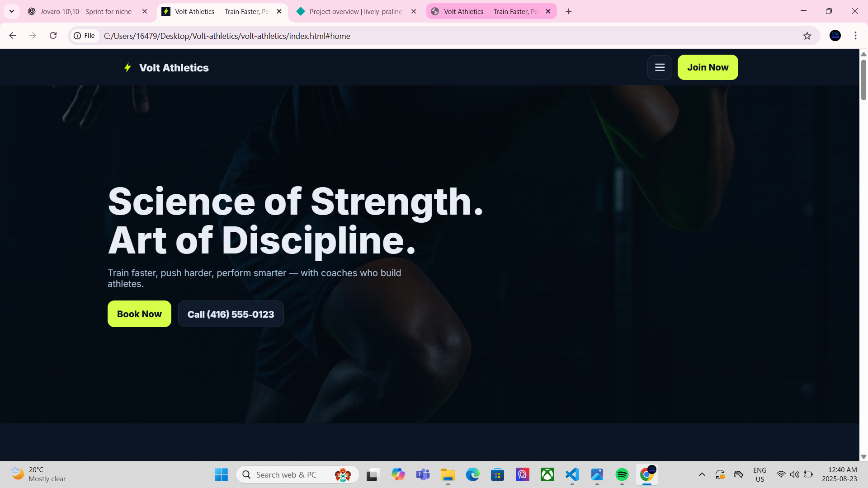Click the Book Now button
This screenshot has height=488, width=868.
point(139,314)
